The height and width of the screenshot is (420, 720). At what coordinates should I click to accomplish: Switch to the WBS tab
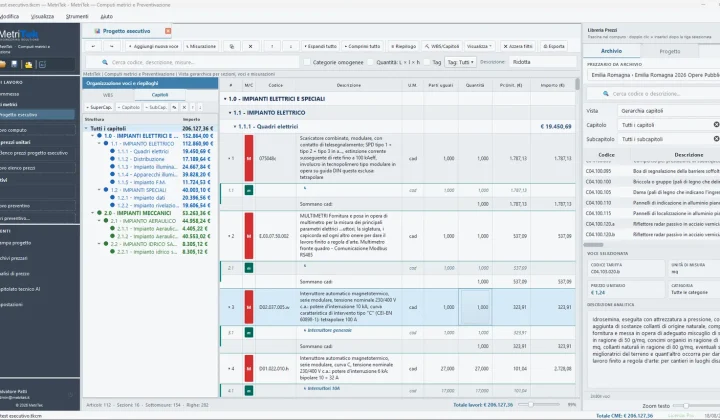coord(108,95)
